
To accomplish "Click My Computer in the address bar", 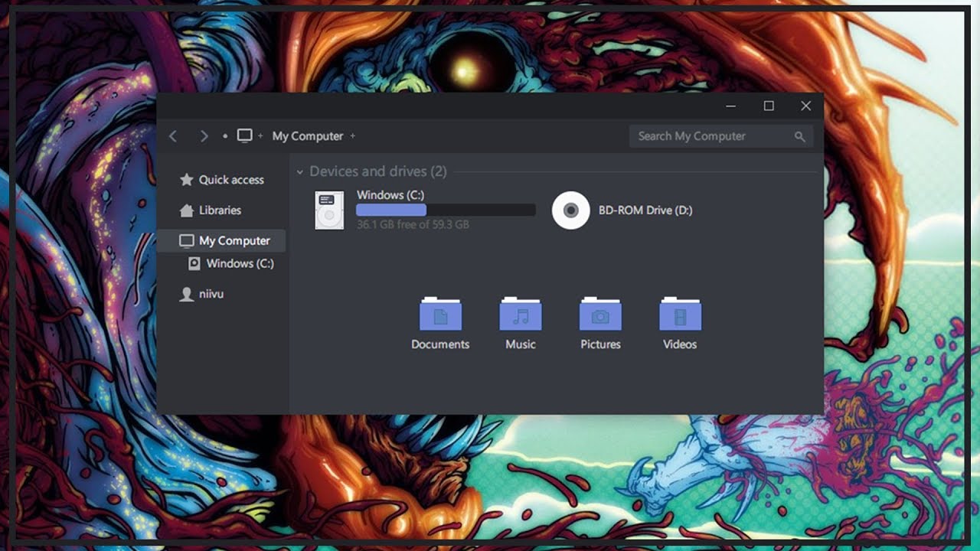I will pos(308,136).
